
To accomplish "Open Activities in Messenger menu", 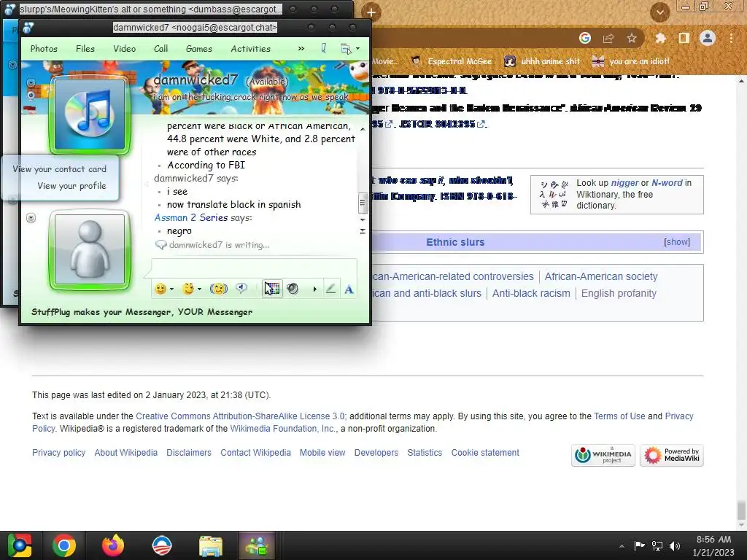I will point(251,49).
